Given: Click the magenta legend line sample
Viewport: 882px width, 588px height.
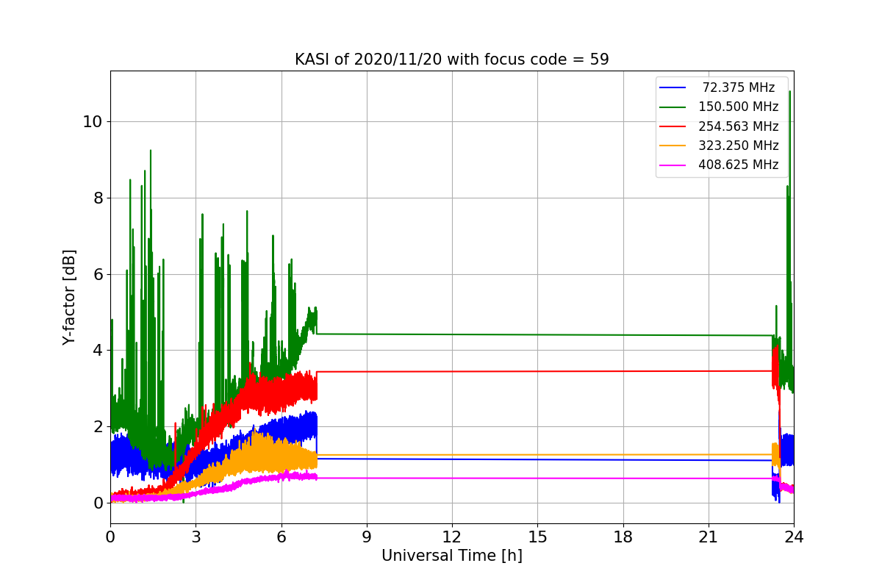Looking at the screenshot, I should [x=673, y=165].
